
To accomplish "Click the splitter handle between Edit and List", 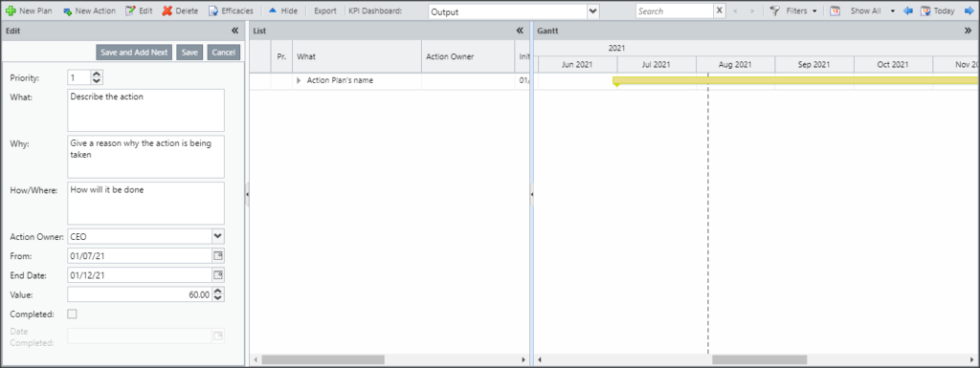I will [x=247, y=195].
